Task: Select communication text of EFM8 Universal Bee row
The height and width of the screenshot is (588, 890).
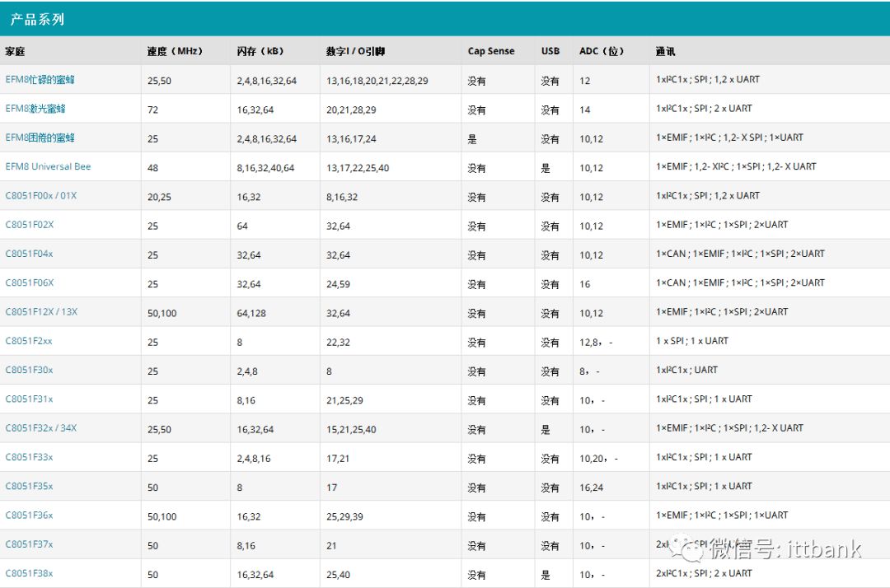Action: (736, 166)
